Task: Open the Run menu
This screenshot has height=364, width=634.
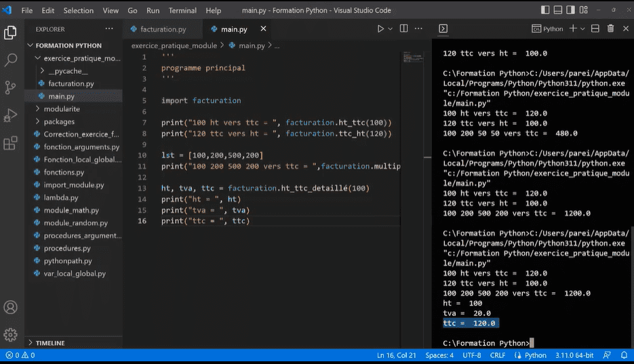Action: click(x=153, y=10)
